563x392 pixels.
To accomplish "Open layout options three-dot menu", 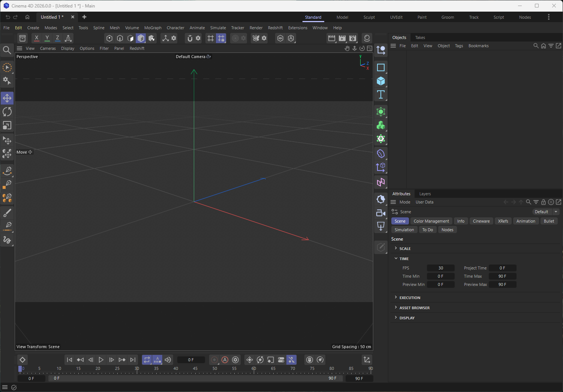I will click(x=549, y=17).
